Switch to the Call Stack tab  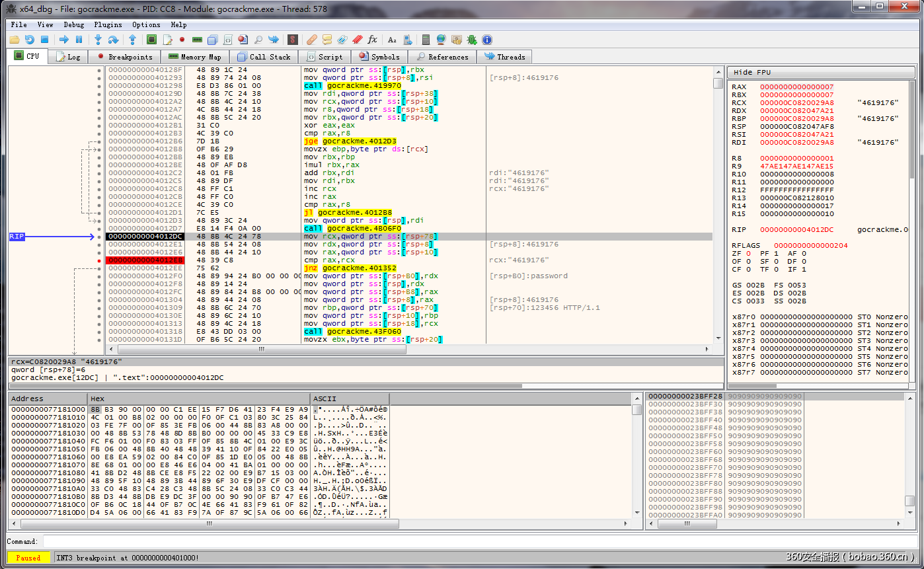(x=264, y=57)
